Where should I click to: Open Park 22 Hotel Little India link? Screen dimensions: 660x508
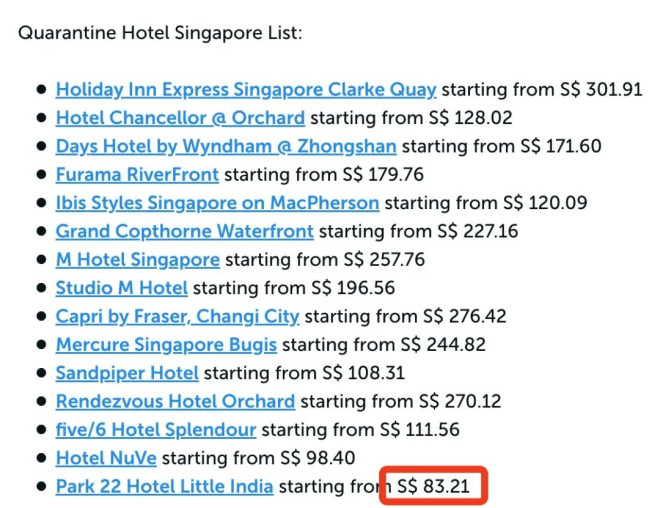(165, 486)
